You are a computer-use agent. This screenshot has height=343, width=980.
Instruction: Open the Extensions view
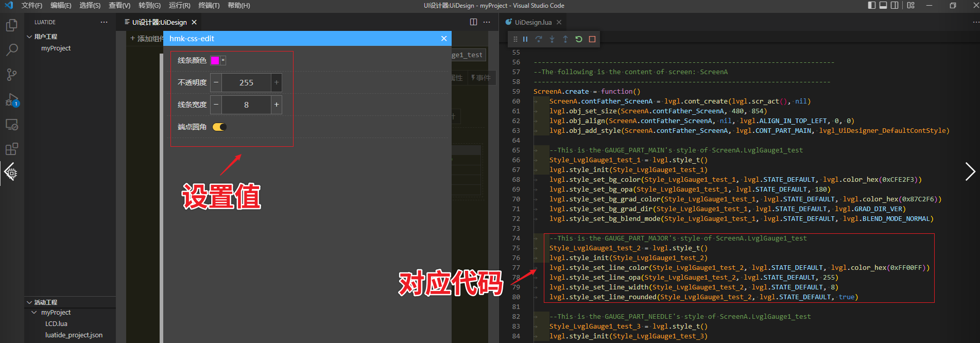point(11,149)
